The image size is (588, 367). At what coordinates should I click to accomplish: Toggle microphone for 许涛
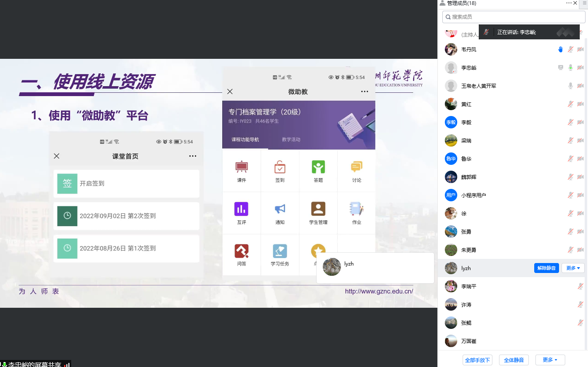(581, 304)
